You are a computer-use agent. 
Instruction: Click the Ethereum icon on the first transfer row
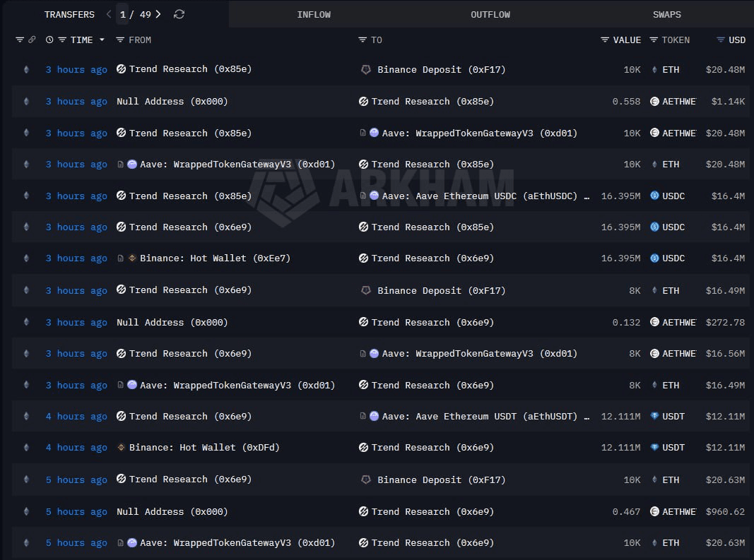click(26, 69)
